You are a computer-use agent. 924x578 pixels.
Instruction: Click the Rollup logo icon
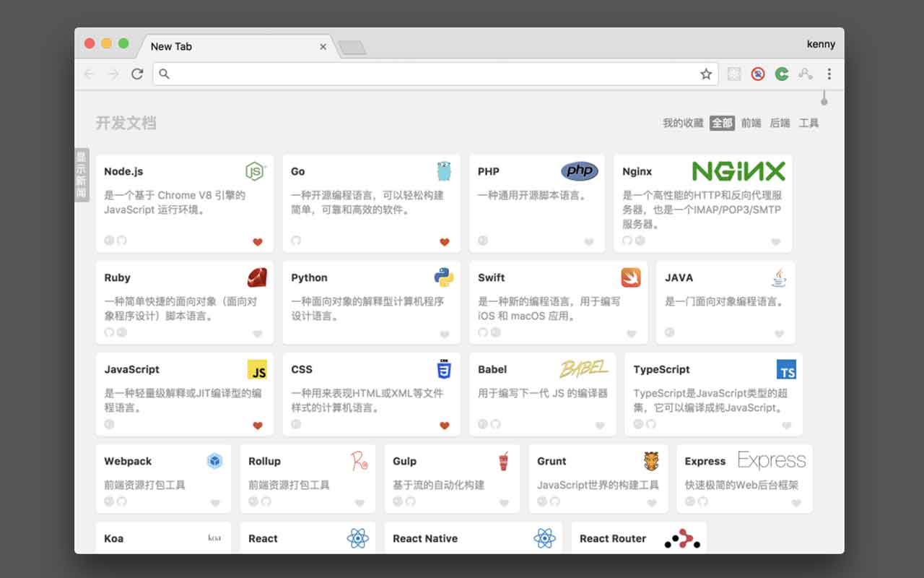(x=359, y=461)
